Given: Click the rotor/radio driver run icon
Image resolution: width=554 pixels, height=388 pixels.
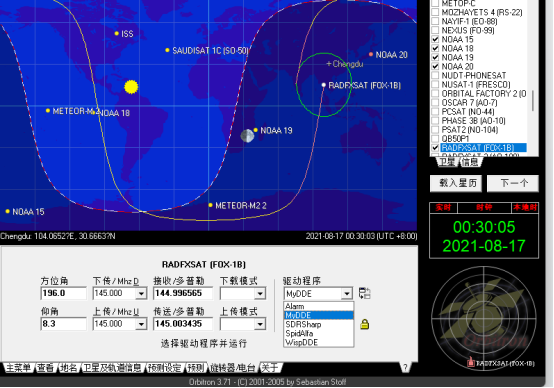Looking at the screenshot, I should point(365,293).
